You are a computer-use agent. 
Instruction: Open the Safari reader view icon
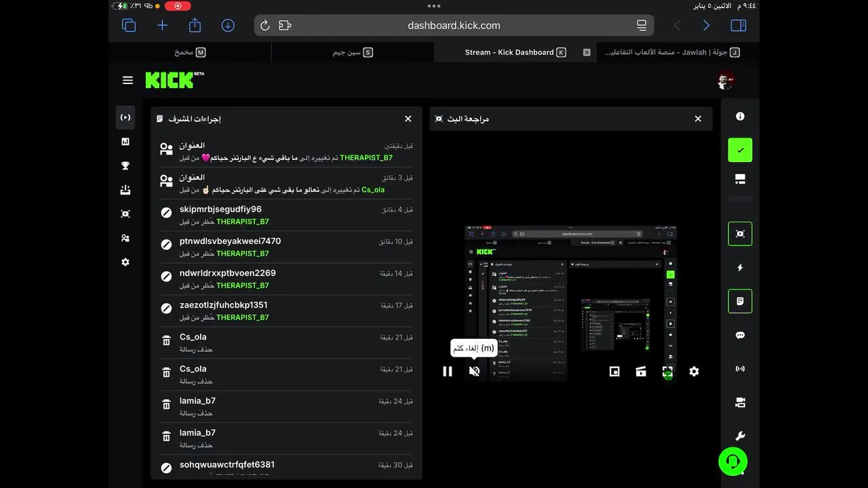(642, 25)
